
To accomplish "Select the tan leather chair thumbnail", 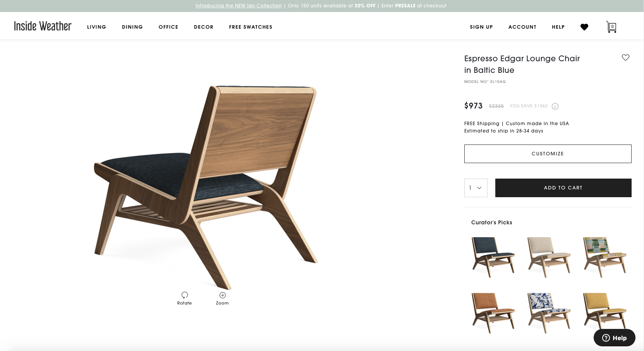I will point(493,313).
